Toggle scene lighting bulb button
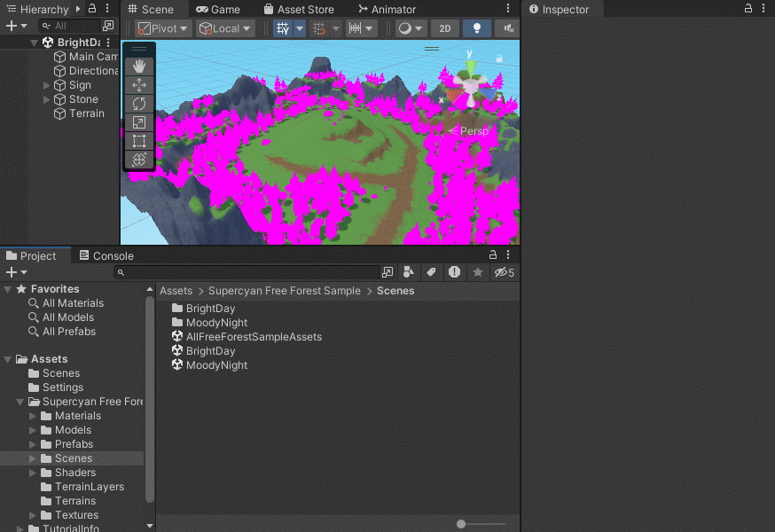 tap(477, 28)
